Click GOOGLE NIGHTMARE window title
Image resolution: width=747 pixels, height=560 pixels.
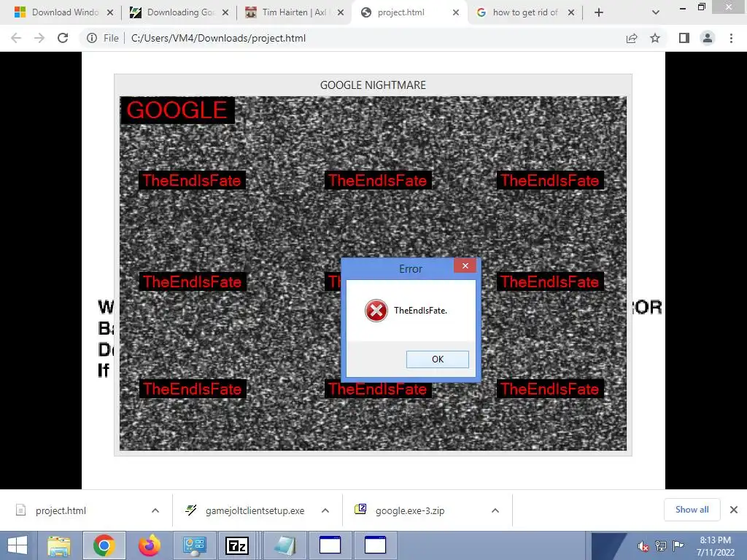(373, 85)
